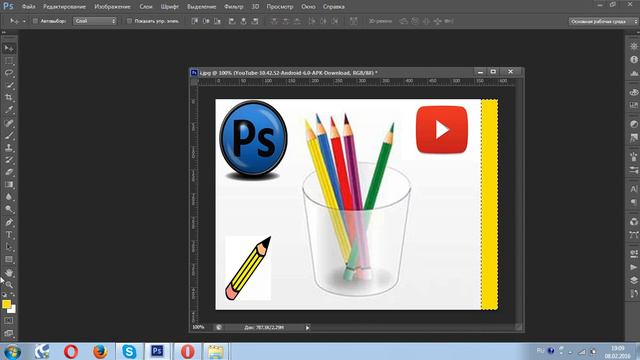Open the Выделение menu
The image size is (640, 360).
click(x=201, y=7)
